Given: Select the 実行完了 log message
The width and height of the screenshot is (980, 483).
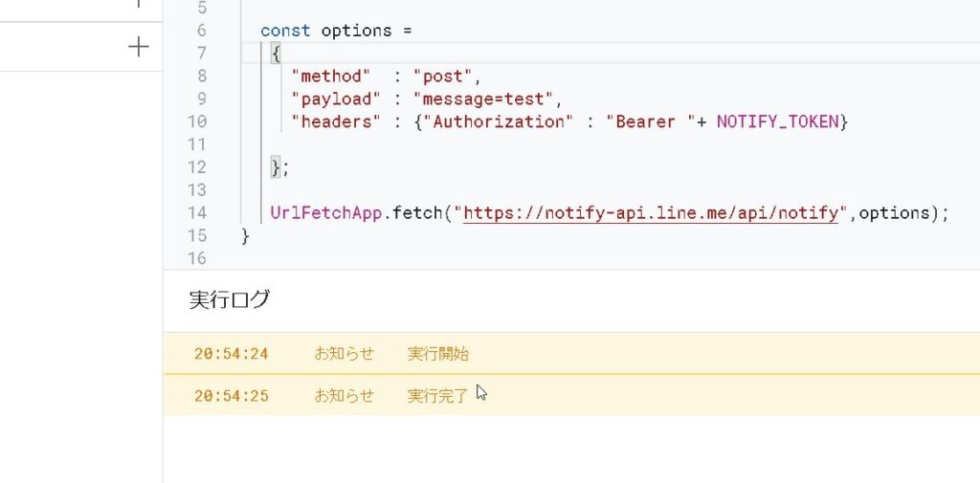Looking at the screenshot, I should click(x=438, y=395).
